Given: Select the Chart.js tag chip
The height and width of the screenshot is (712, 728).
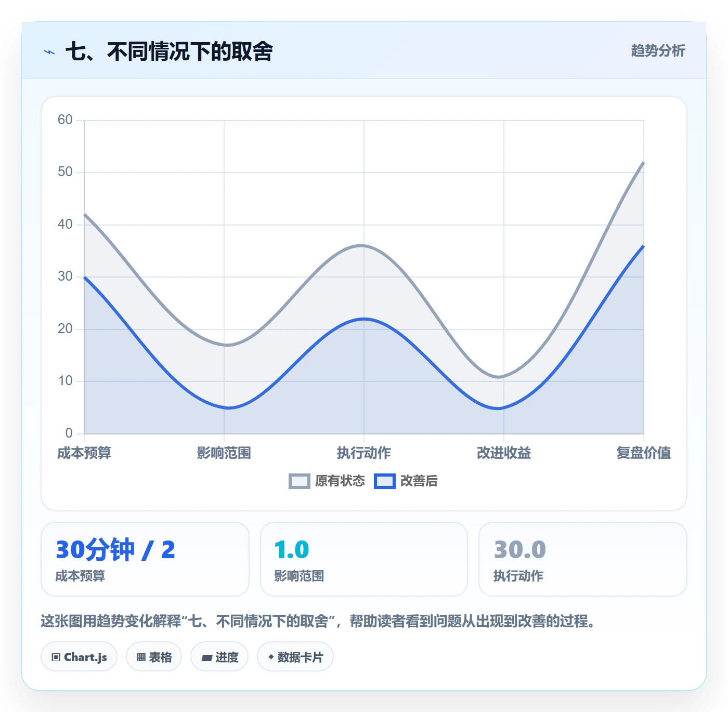Looking at the screenshot, I should [79, 657].
